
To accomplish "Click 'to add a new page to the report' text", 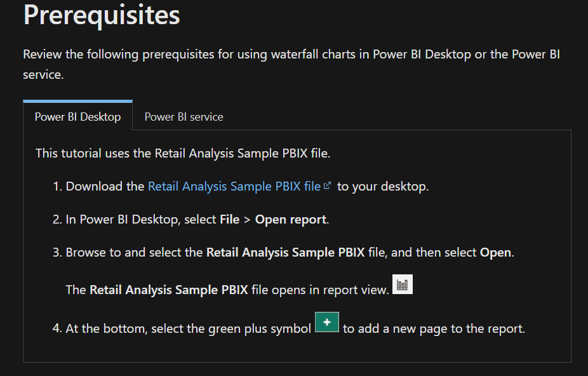I will (x=434, y=328).
